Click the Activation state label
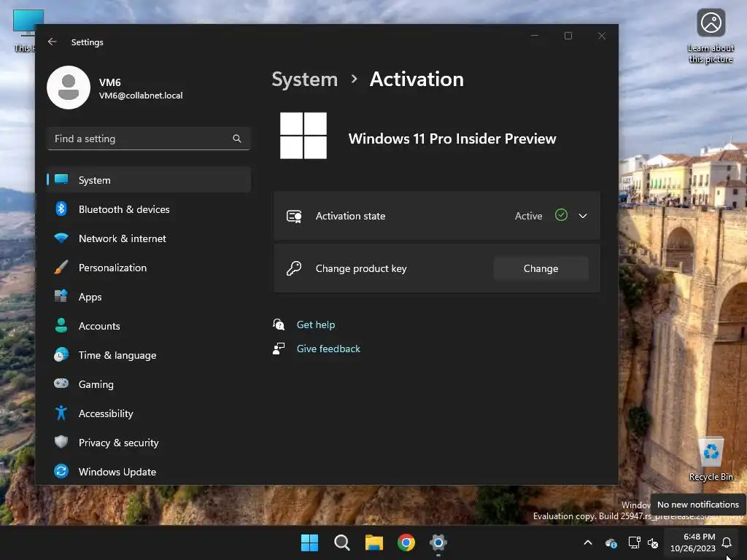747x560 pixels. click(x=350, y=216)
